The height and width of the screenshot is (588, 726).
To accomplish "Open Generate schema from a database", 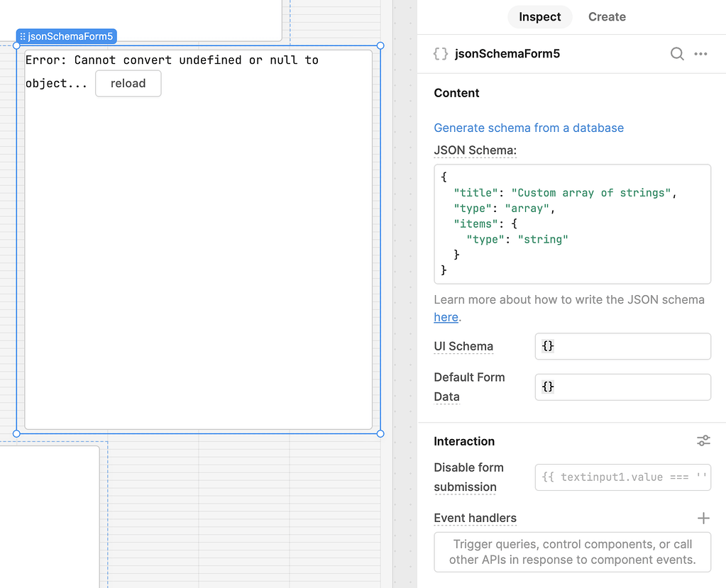I will [528, 128].
